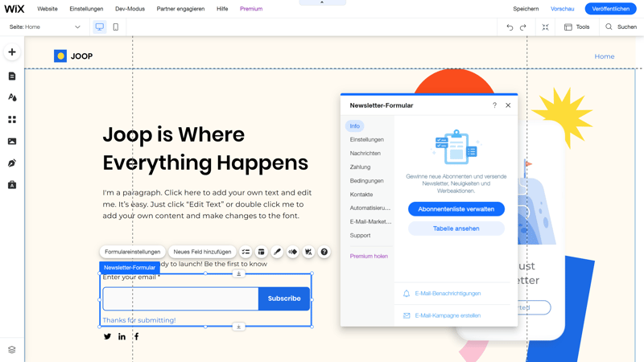Close the Newsletter-Formular panel
The image size is (644, 362).
508,105
